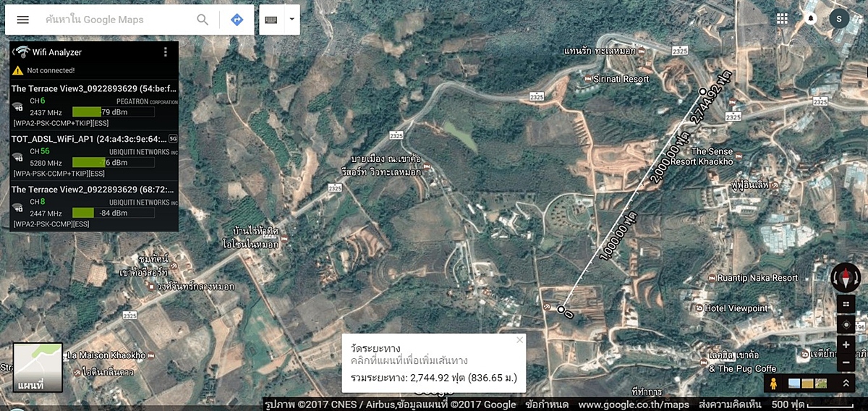Zoom out with the minus button
This screenshot has height=411, width=868.
coord(846,362)
